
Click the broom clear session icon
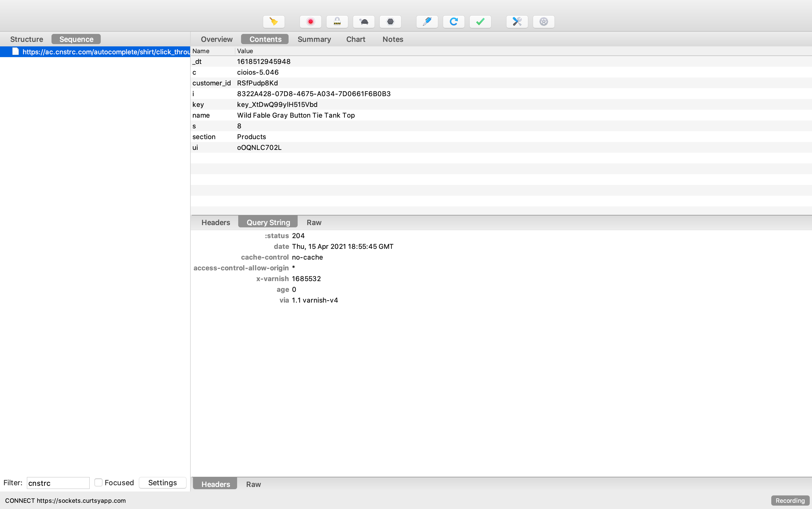pyautogui.click(x=274, y=22)
